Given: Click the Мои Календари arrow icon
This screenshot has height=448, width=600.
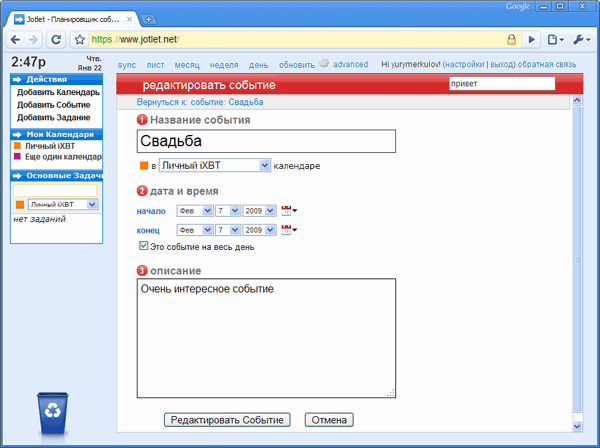Looking at the screenshot, I should pyautogui.click(x=17, y=135).
